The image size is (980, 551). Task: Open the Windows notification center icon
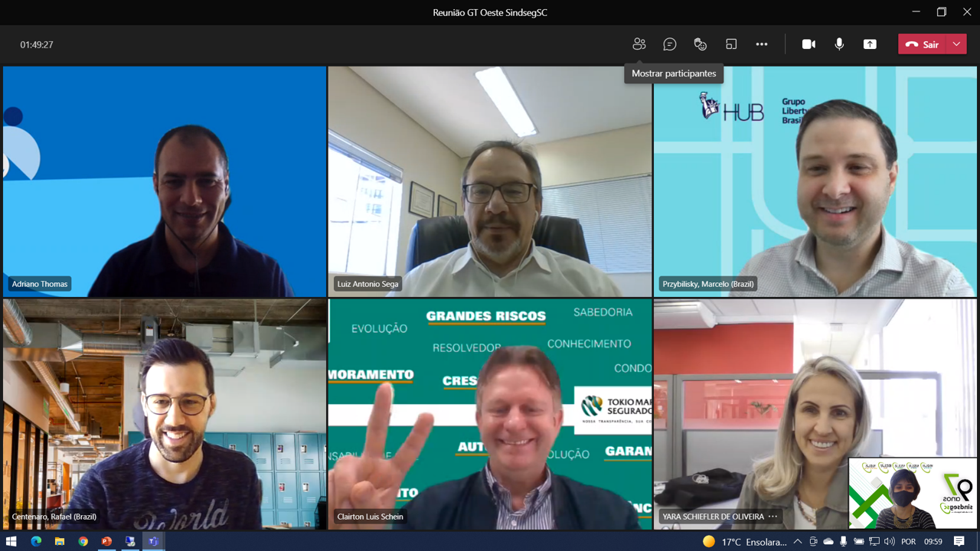(x=959, y=542)
